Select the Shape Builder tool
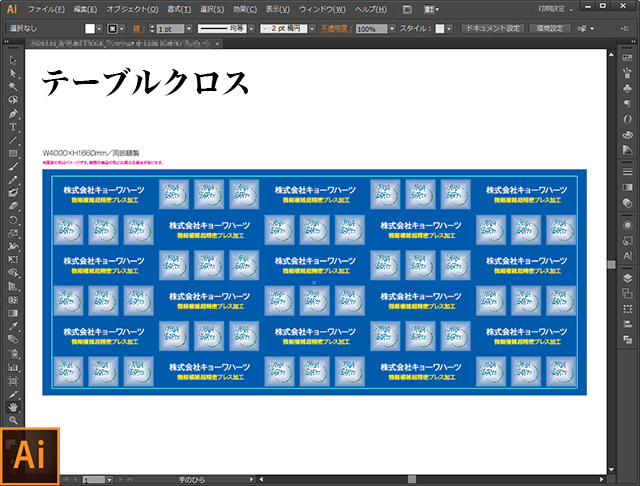The image size is (640, 486). coord(13,273)
